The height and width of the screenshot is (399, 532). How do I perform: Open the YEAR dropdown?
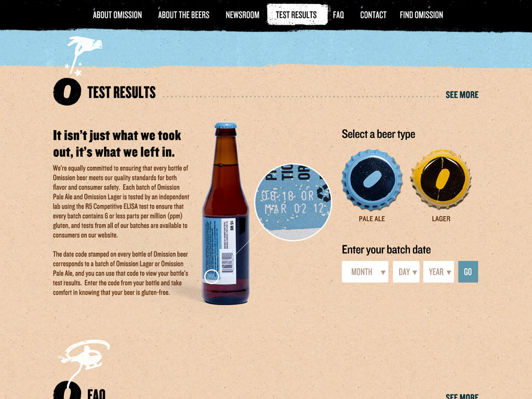(438, 272)
